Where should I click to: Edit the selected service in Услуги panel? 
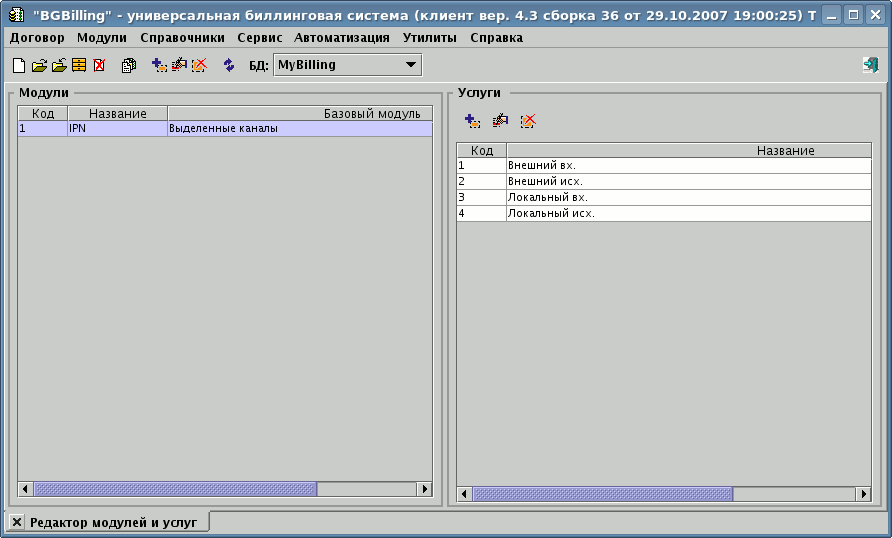point(500,121)
